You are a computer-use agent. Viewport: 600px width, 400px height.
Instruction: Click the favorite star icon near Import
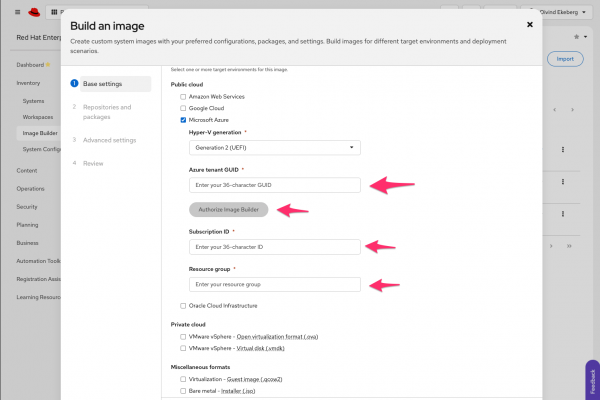tap(576, 37)
